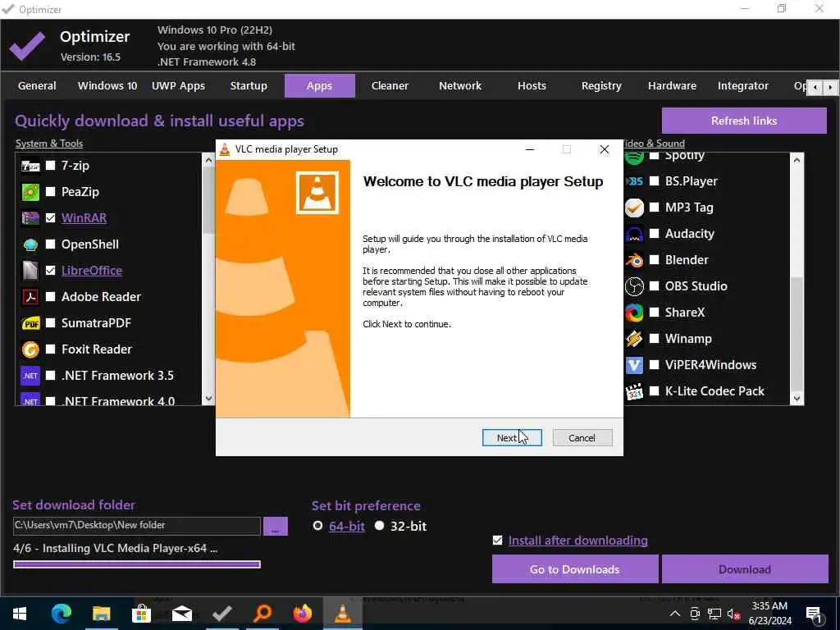Select the 64-bit radio button
Viewport: 840px width, 630px height.
[317, 526]
